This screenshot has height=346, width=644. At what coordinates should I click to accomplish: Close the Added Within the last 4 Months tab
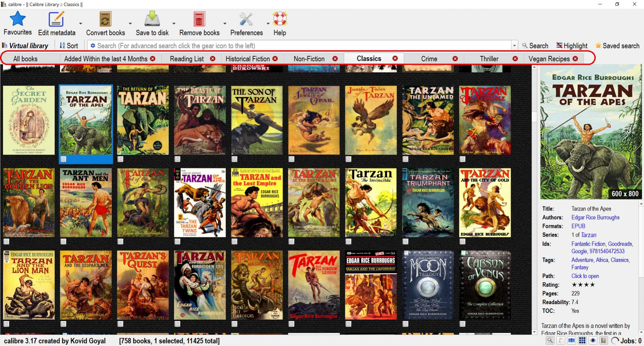[x=153, y=59]
